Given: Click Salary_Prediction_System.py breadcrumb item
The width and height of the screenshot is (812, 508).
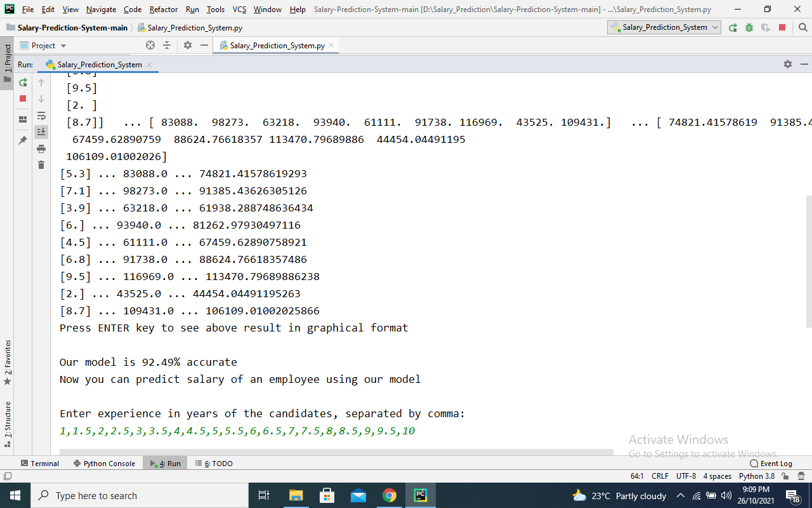Looking at the screenshot, I should pyautogui.click(x=190, y=28).
